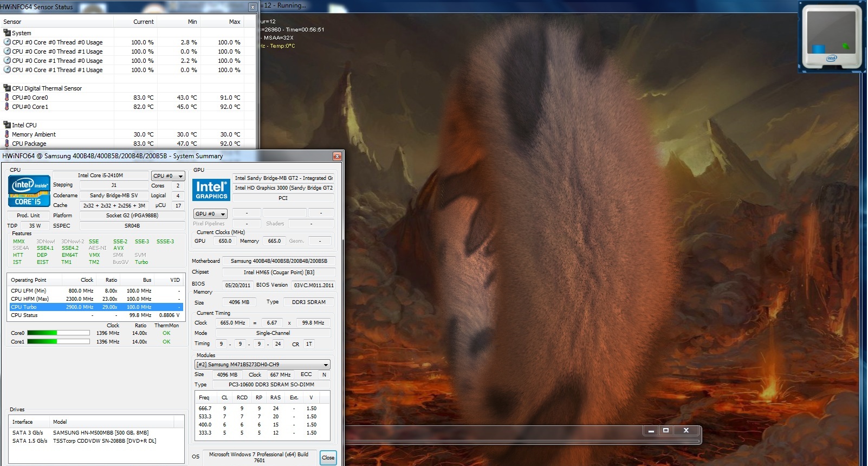This screenshot has width=868, height=466.
Task: Click the Socket G2 (rPGA988B) platform field
Action: tap(132, 215)
